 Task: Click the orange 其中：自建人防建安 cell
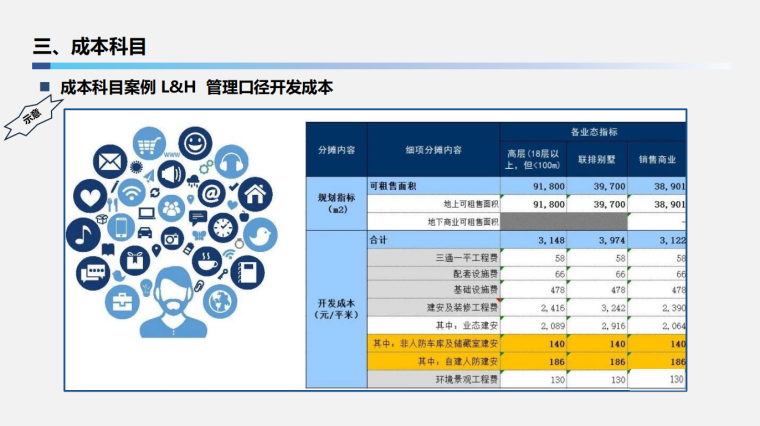[x=434, y=361]
